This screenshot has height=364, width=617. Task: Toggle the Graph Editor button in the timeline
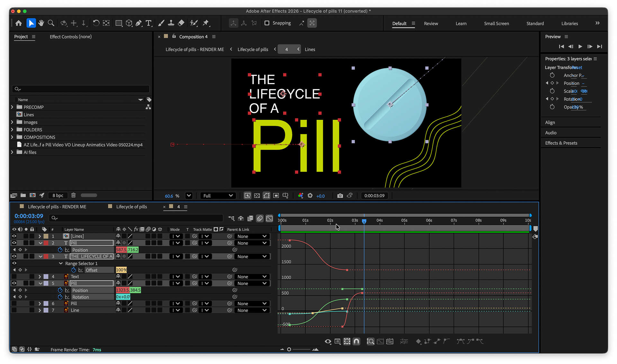click(x=269, y=218)
